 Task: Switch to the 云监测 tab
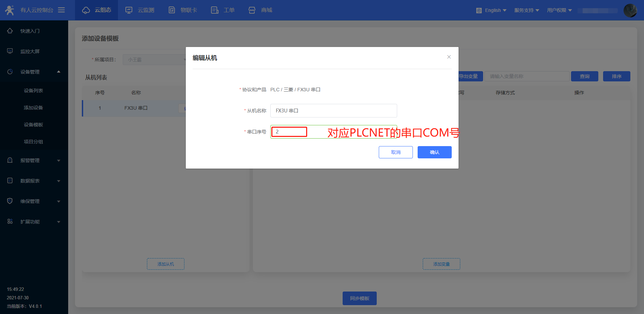[x=140, y=10]
